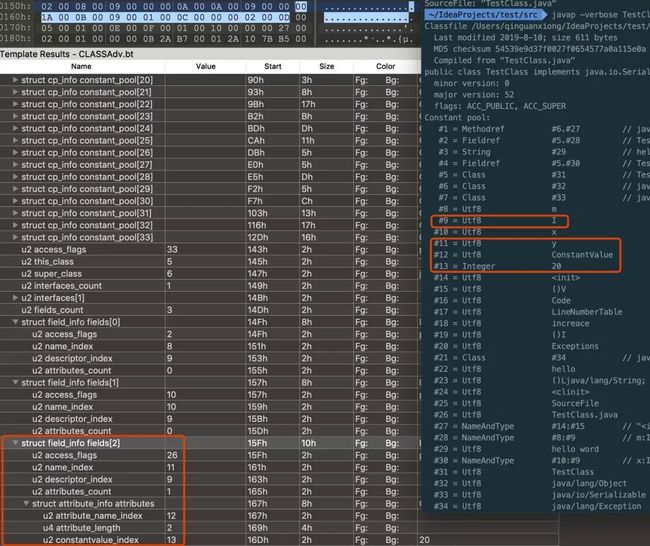The image size is (650, 546).
Task: Collapse struct field_info fields[2]
Action: point(15,443)
